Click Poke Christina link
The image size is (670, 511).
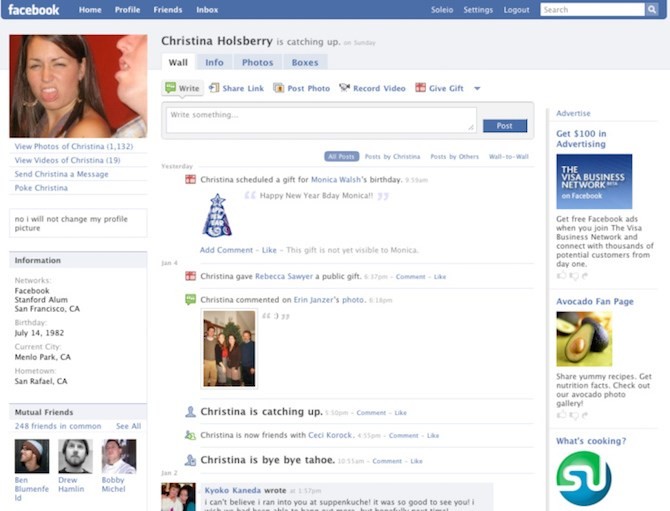tap(41, 188)
